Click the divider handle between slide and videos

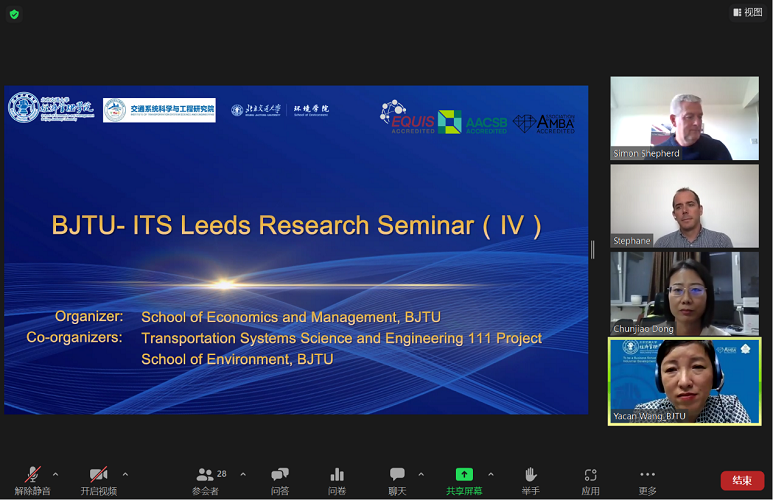tap(593, 250)
